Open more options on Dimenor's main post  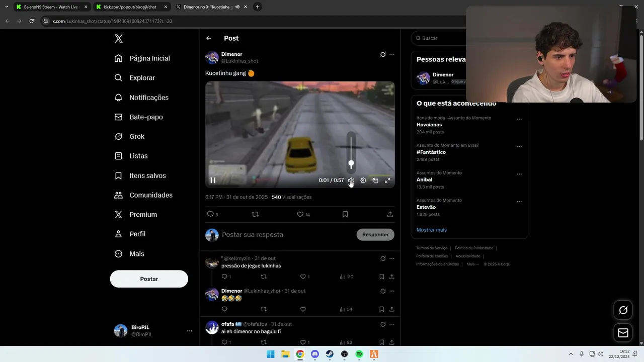392,54
